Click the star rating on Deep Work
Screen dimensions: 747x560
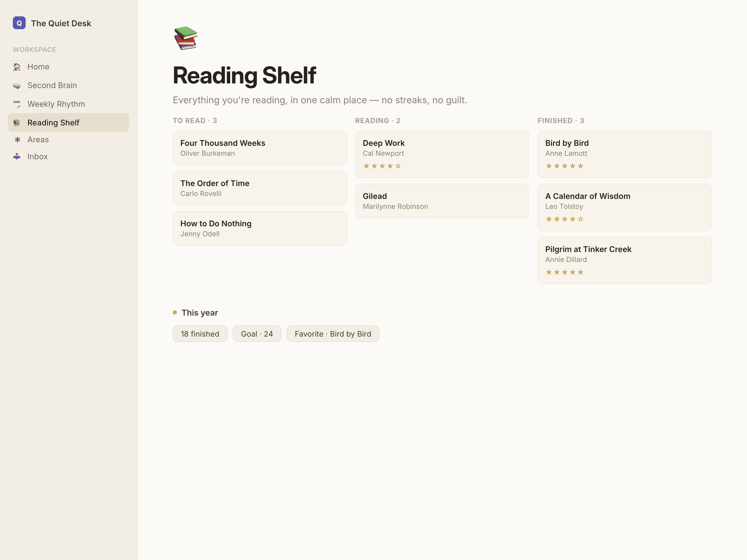pos(382,166)
